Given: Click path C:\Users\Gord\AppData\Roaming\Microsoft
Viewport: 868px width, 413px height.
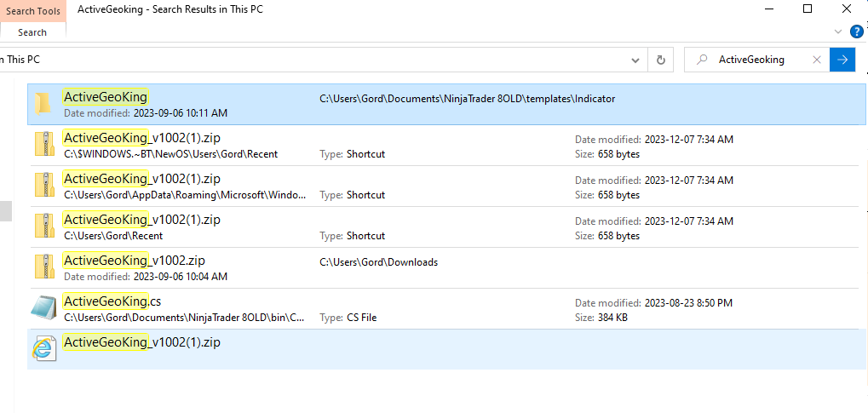Looking at the screenshot, I should (185, 195).
